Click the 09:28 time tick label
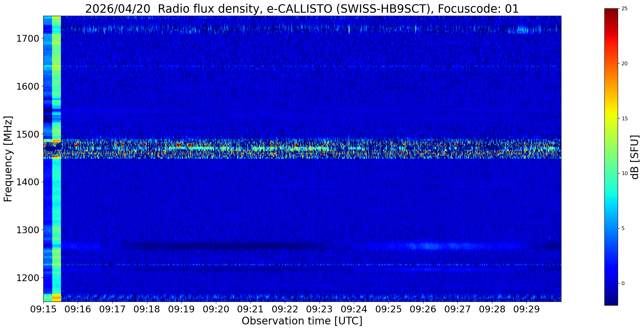644x330 pixels. 492,309
